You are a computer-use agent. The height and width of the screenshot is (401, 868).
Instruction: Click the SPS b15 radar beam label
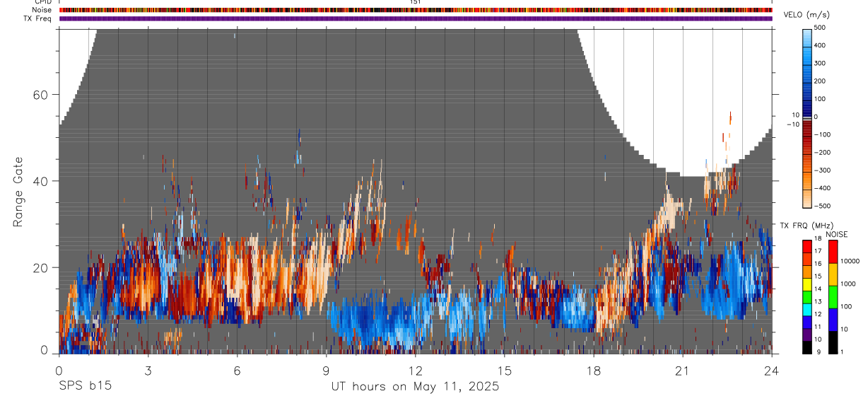85,386
